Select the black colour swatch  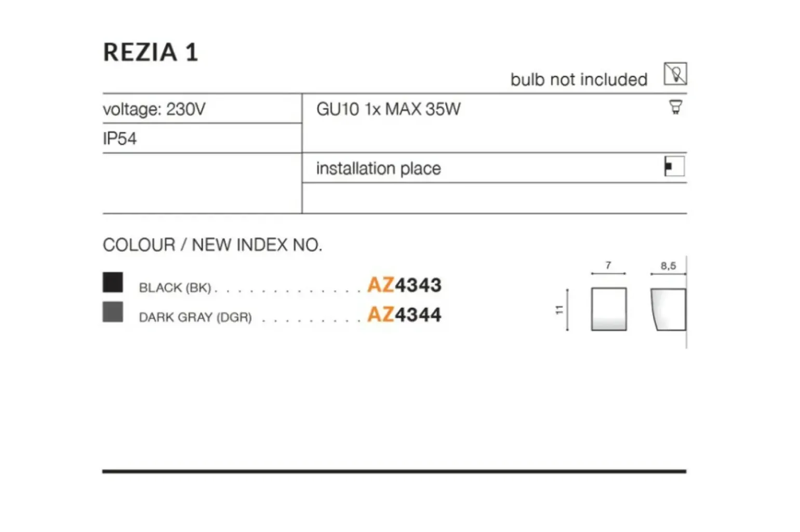[x=113, y=283]
